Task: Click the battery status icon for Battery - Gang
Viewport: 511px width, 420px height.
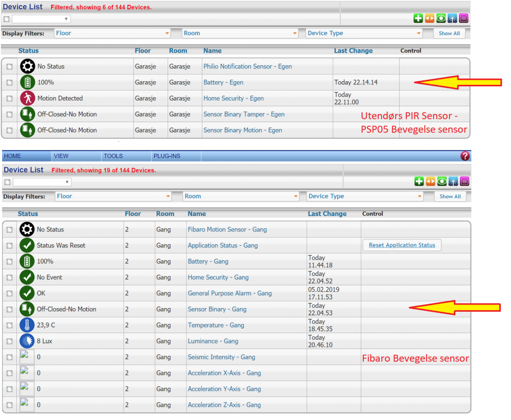Action: tap(27, 261)
